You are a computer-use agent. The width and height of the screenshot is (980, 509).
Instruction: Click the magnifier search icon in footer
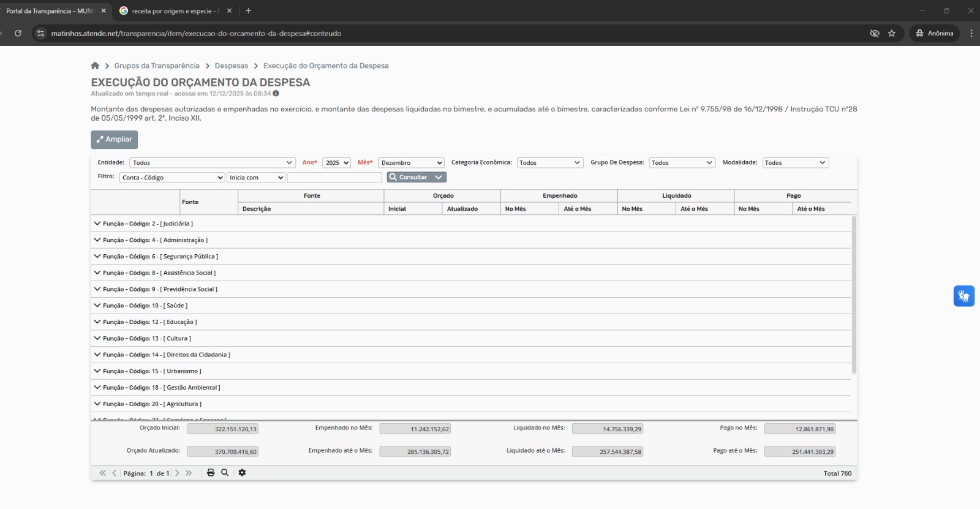point(225,473)
